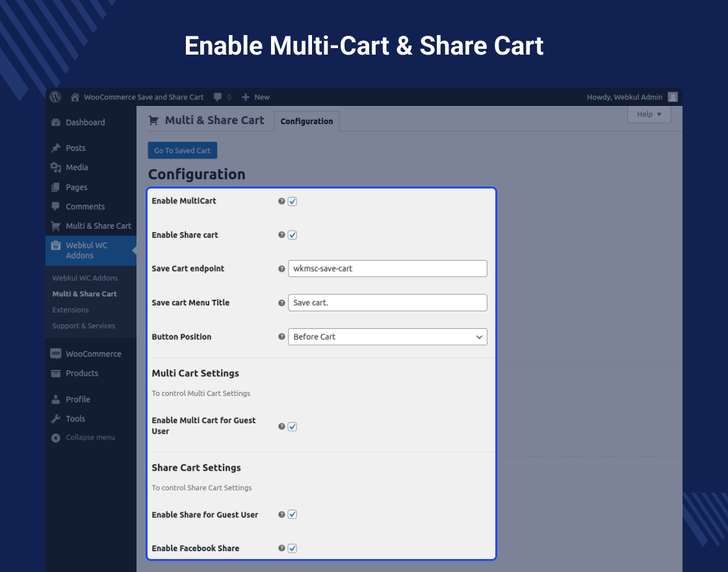Click the WooCommerce icon in sidebar

point(56,354)
